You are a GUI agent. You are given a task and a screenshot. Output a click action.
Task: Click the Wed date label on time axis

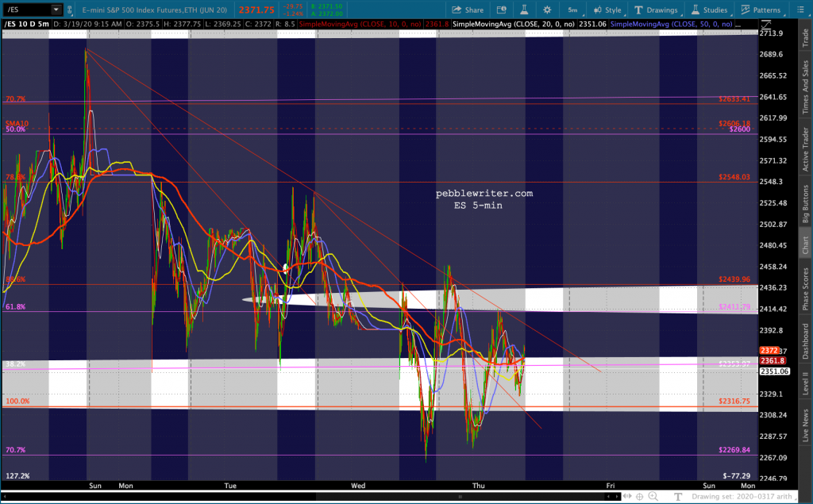tap(358, 486)
